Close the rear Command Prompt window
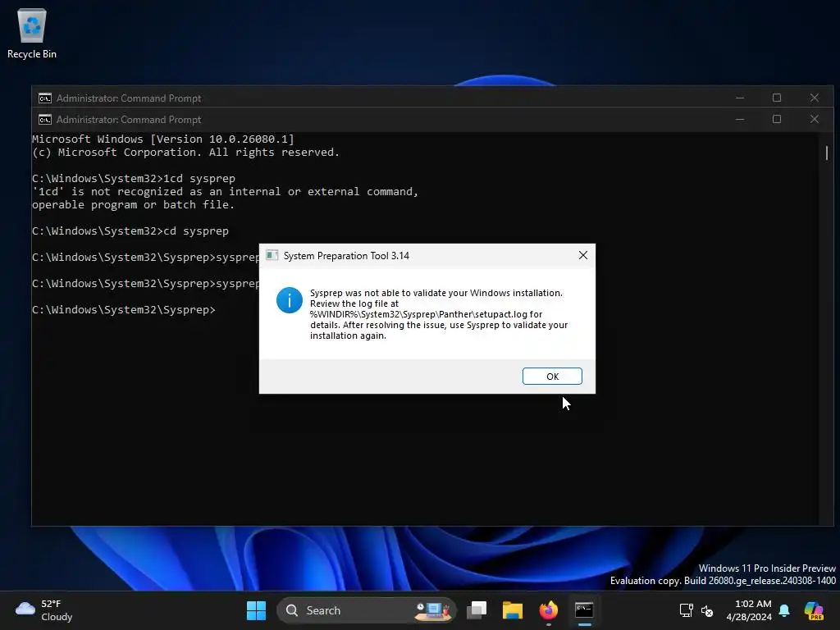Viewport: 840px width, 630px height. click(815, 98)
